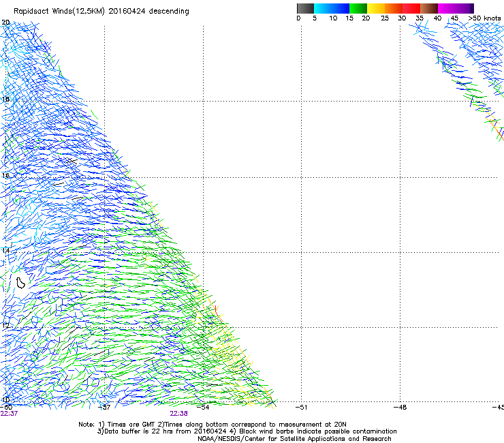504x443 pixels.
Task: Click the -51 longitude label
Action: [301, 408]
